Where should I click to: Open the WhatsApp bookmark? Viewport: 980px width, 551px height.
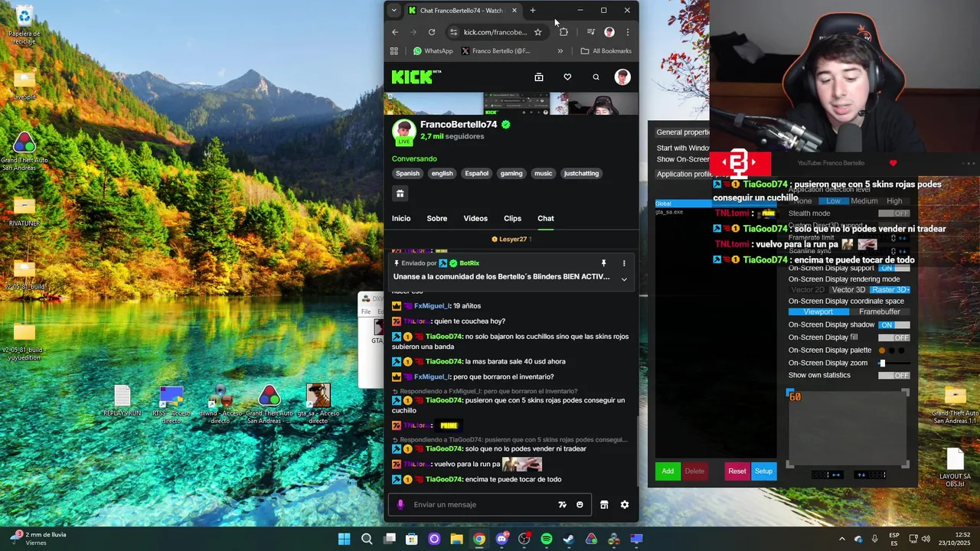pos(433,51)
